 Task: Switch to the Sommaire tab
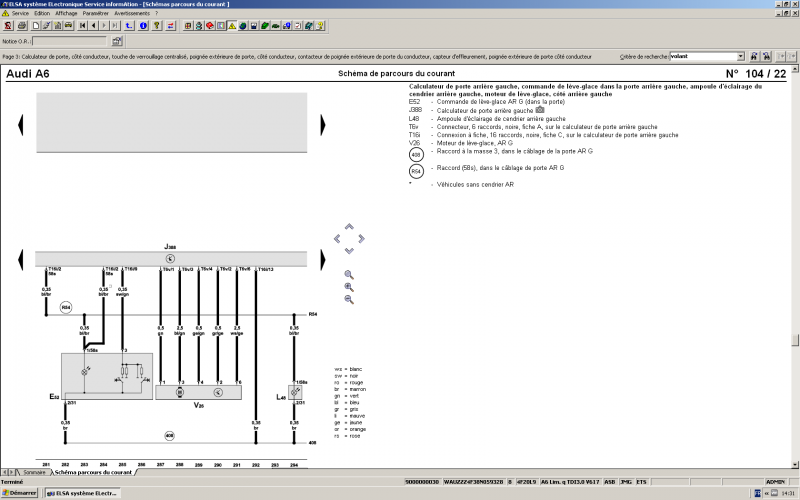[x=34, y=472]
